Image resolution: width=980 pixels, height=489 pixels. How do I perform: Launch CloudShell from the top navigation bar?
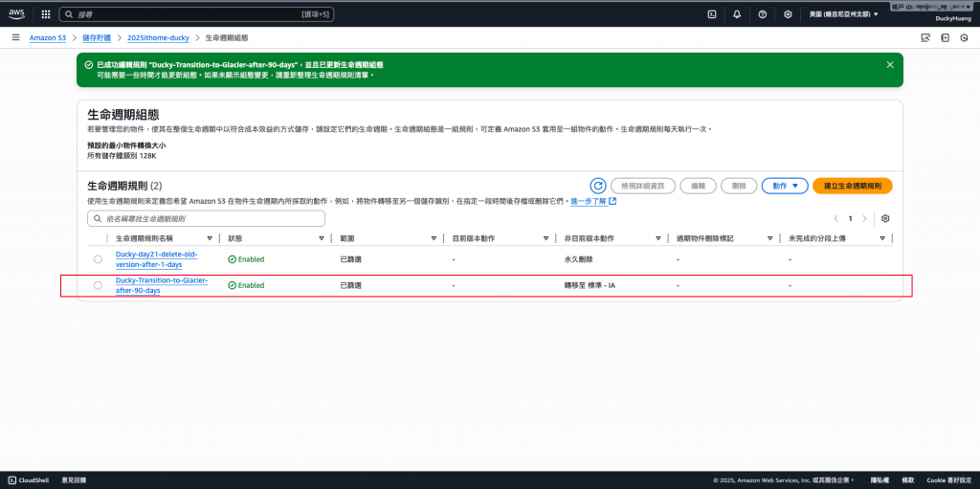point(711,13)
